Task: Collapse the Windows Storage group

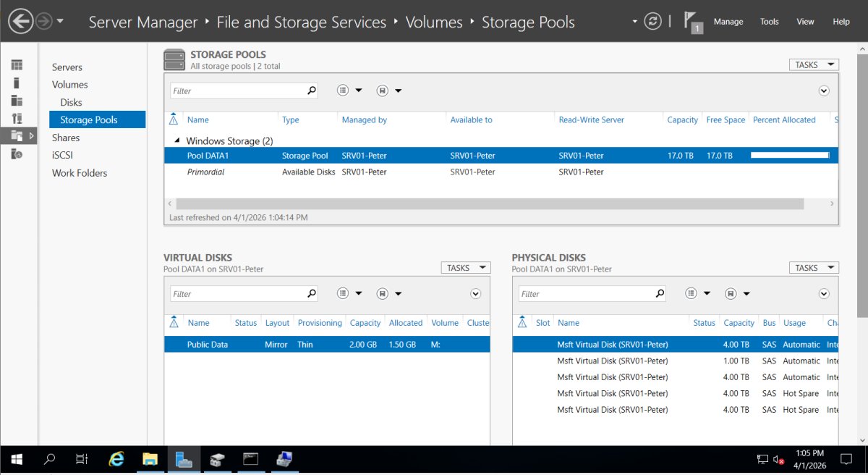Action: (x=177, y=141)
